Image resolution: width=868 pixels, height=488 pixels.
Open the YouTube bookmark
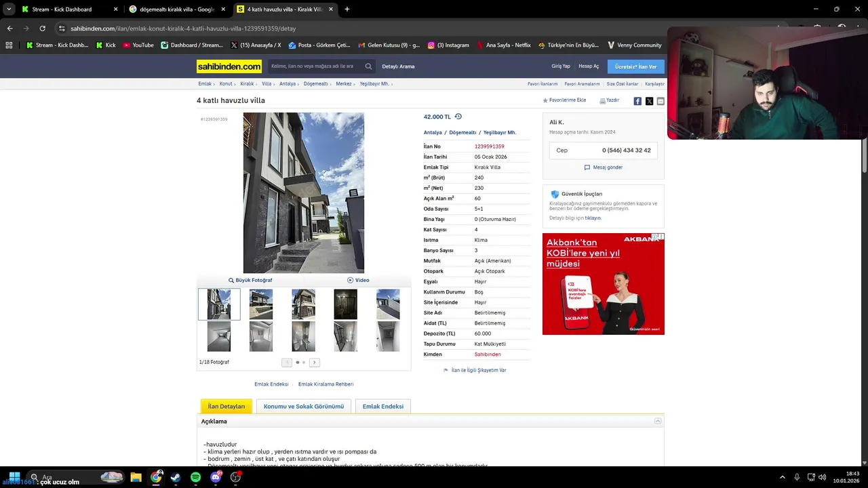click(138, 45)
